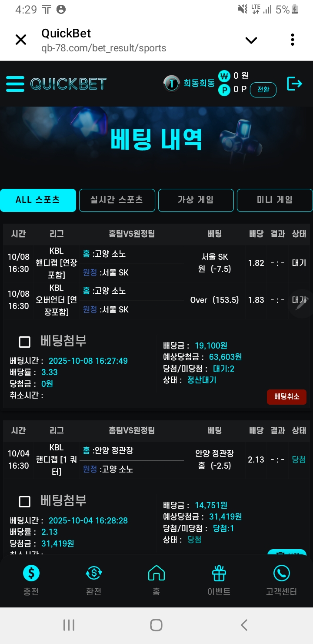Check the 베팅첨부 box for 10/04 bet

coord(25,502)
